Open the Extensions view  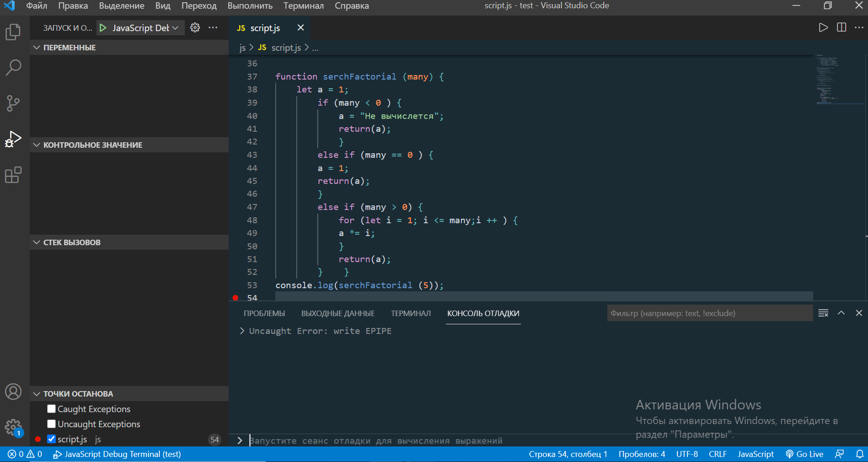13,175
